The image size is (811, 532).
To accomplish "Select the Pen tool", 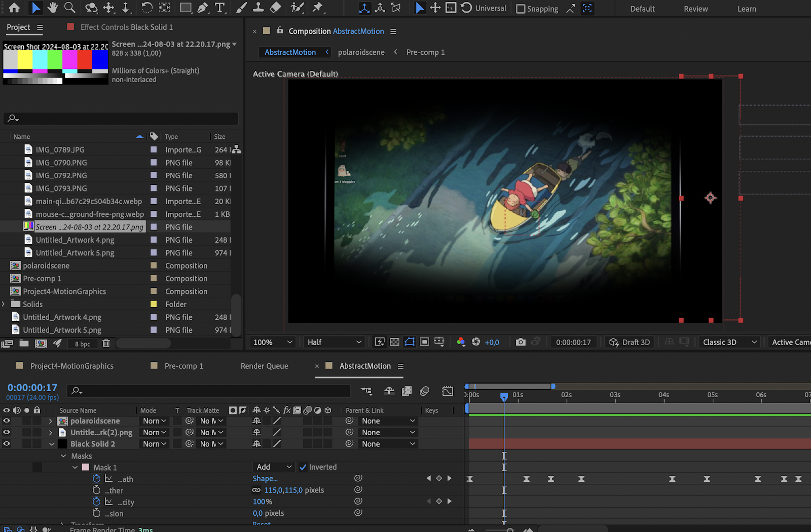I will coord(203,8).
